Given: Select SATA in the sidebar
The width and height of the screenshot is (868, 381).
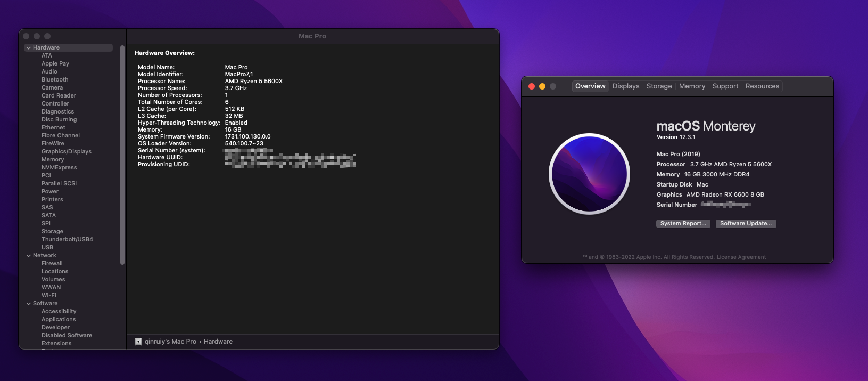Looking at the screenshot, I should pyautogui.click(x=48, y=216).
